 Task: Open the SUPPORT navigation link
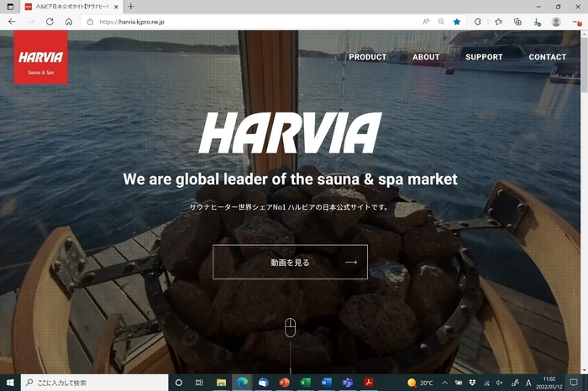coord(484,57)
